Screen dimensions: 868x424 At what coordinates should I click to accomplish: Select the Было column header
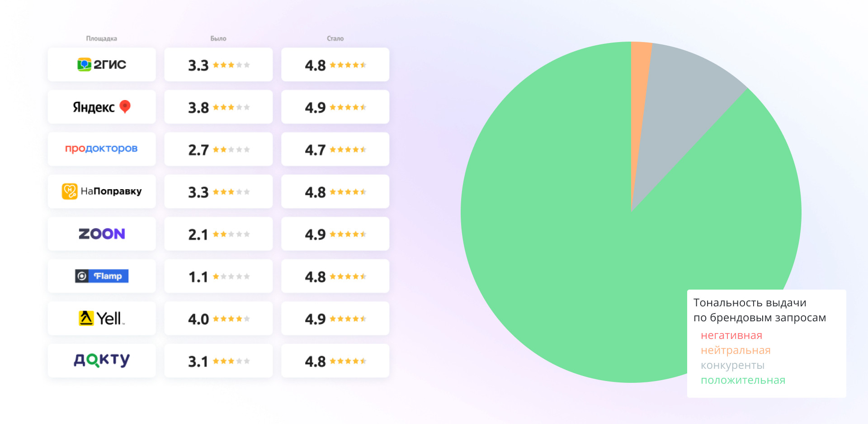point(218,38)
